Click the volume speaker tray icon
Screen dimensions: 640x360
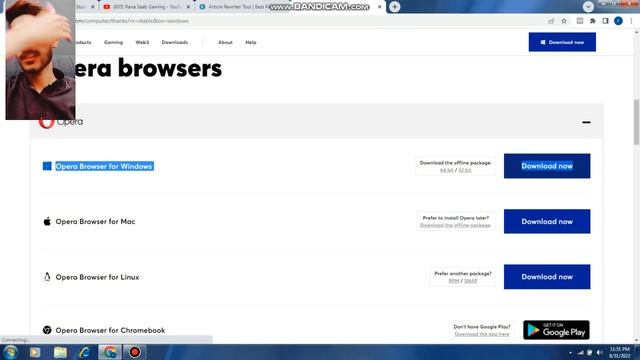point(600,352)
